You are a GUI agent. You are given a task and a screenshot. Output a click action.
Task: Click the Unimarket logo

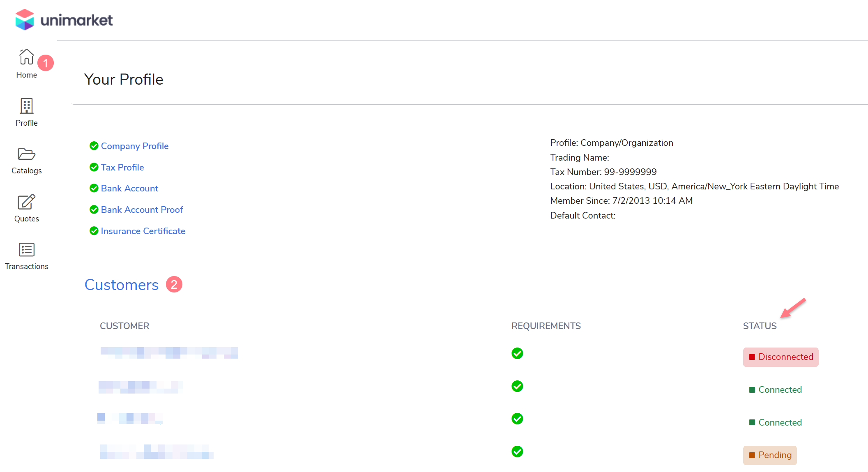(x=64, y=20)
